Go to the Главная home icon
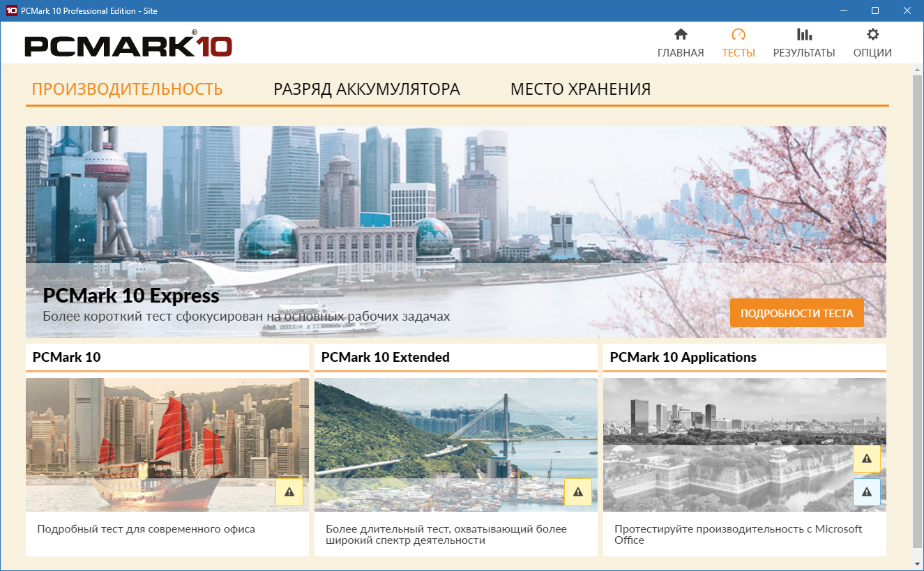Screen dimensions: 924x571 tap(681, 35)
